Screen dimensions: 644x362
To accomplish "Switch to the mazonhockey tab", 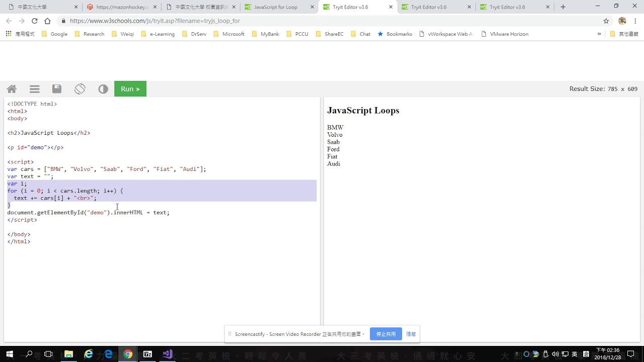I will tap(121, 7).
